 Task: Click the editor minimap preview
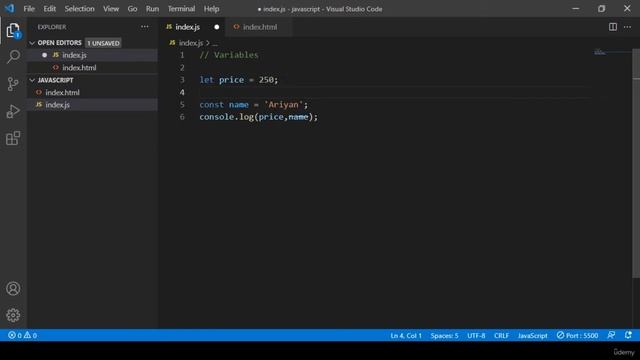pyautogui.click(x=600, y=52)
